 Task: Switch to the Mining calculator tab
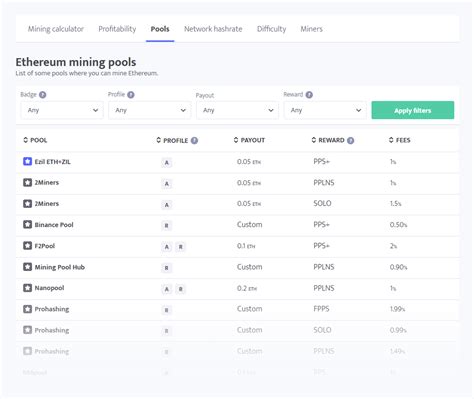coord(56,29)
